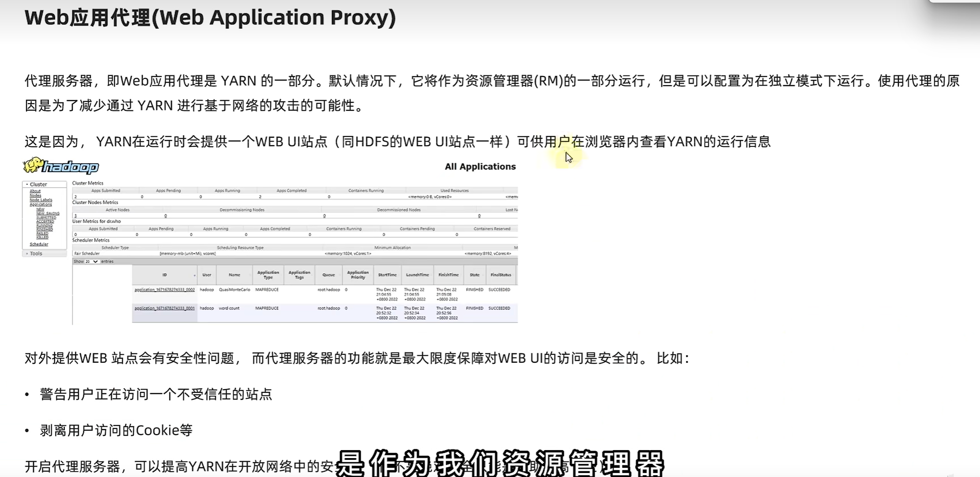Collapse the Cluster section in sidebar
This screenshot has height=477, width=980.
tap(38, 184)
